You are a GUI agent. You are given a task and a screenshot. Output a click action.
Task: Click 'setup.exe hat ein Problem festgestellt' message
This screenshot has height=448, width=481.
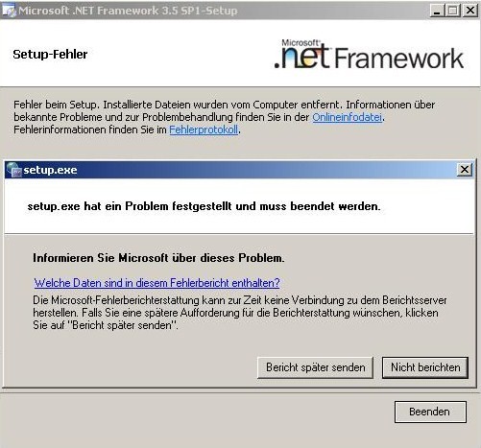click(204, 206)
